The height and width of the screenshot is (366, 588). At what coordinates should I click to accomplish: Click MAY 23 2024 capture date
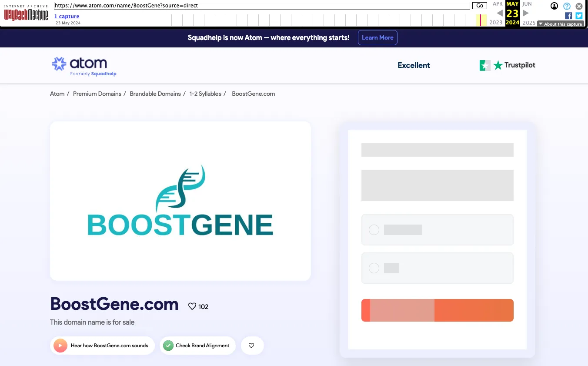(512, 13)
